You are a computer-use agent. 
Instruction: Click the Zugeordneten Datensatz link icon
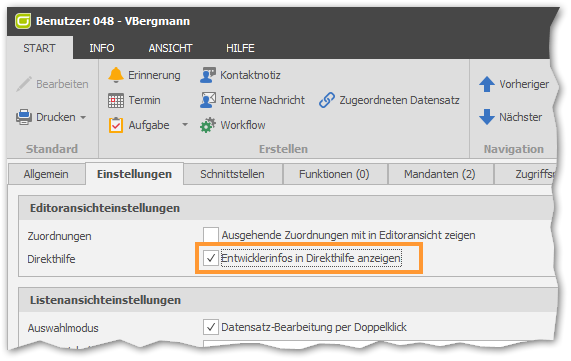pyautogui.click(x=327, y=100)
